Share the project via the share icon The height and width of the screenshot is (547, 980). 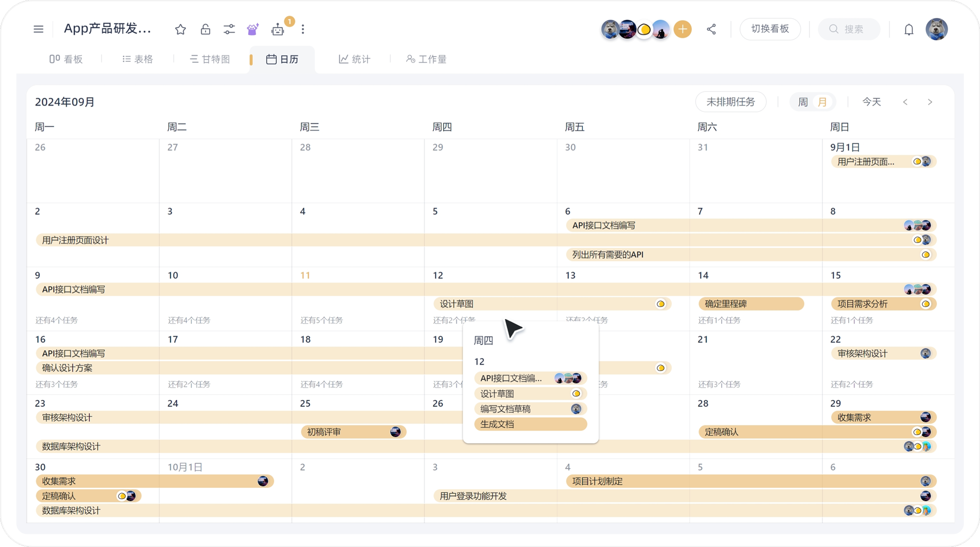pos(711,29)
